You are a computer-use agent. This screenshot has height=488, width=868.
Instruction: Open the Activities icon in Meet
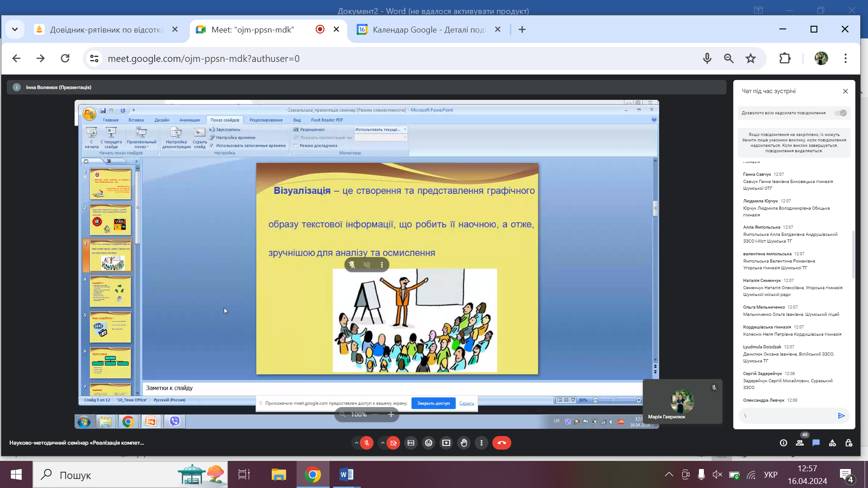[x=832, y=443]
